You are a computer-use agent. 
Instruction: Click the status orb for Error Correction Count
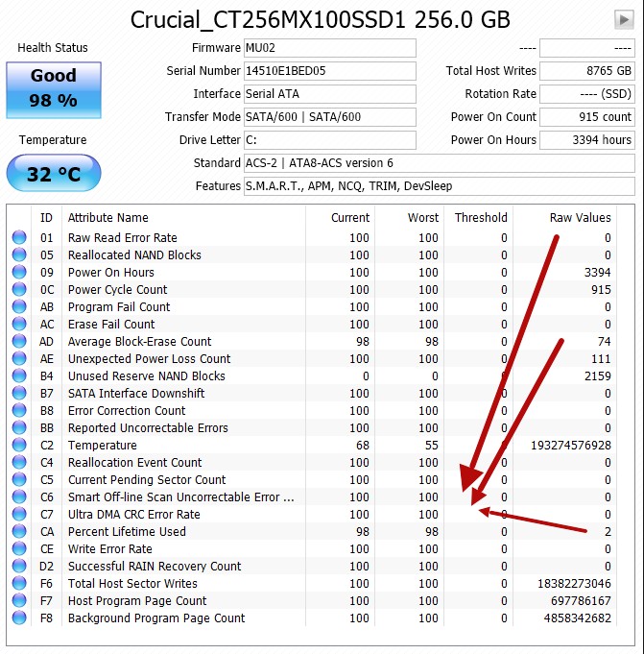[x=19, y=410]
